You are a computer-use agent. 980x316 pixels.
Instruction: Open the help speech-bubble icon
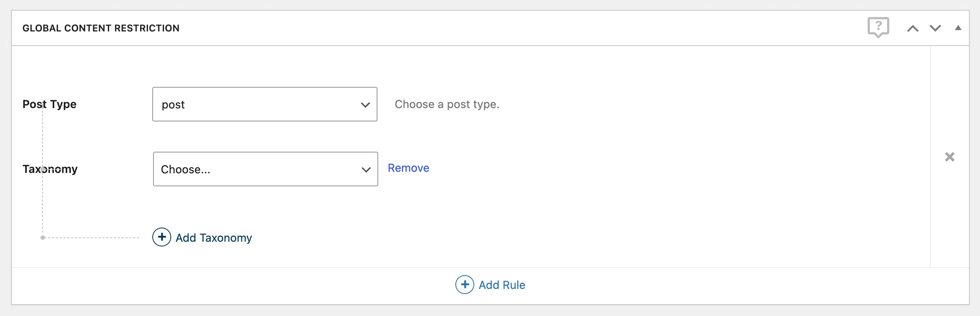tap(878, 28)
